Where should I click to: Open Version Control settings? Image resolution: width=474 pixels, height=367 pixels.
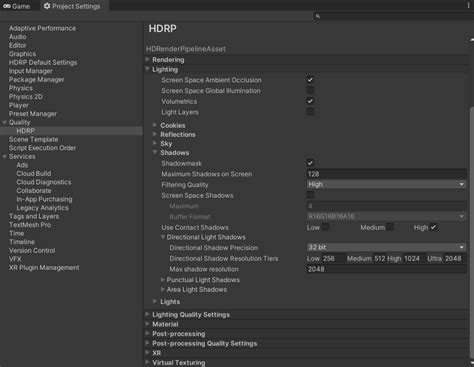[x=32, y=250]
